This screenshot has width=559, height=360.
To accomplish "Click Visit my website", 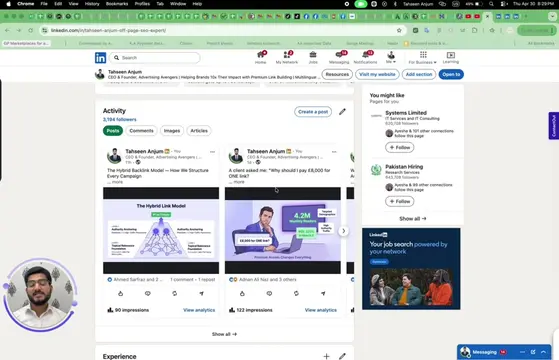I will click(x=377, y=74).
